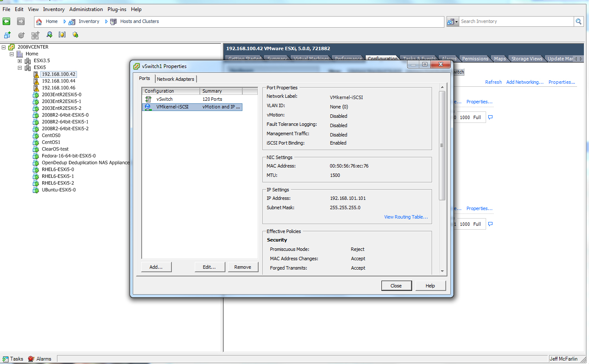Click in the Search Inventory field
Screen dimensions: 589x364
point(516,21)
